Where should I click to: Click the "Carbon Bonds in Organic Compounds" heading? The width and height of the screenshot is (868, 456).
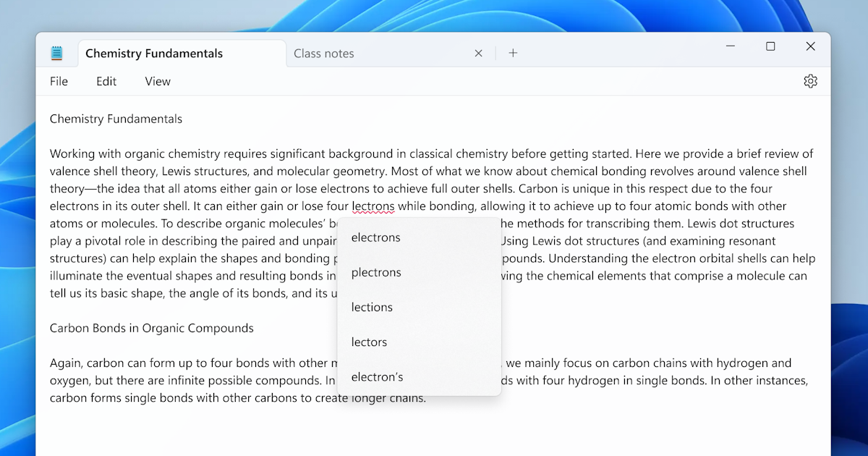pos(151,328)
